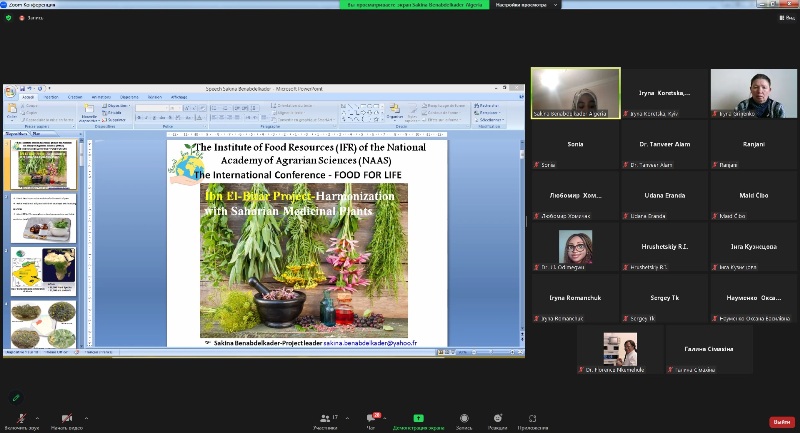The height and width of the screenshot is (433, 800).
Task: Click Sergey Tk participant tile
Action: click(x=664, y=298)
